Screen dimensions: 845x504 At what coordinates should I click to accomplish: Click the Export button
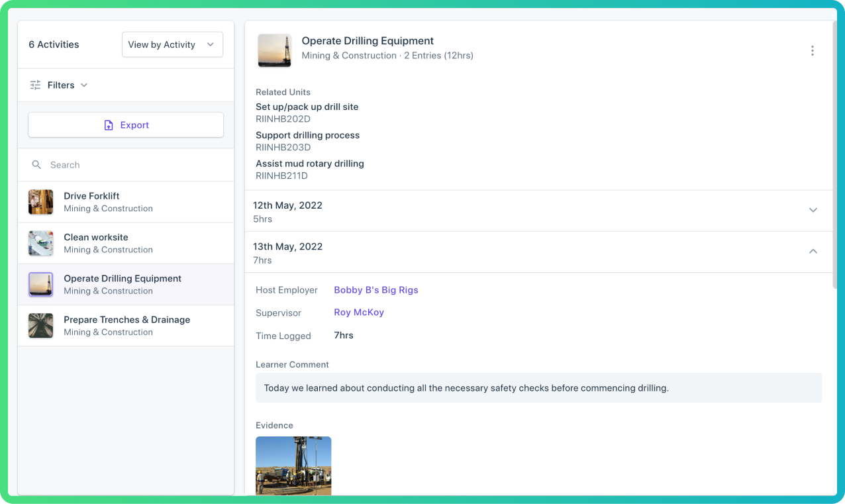click(126, 125)
